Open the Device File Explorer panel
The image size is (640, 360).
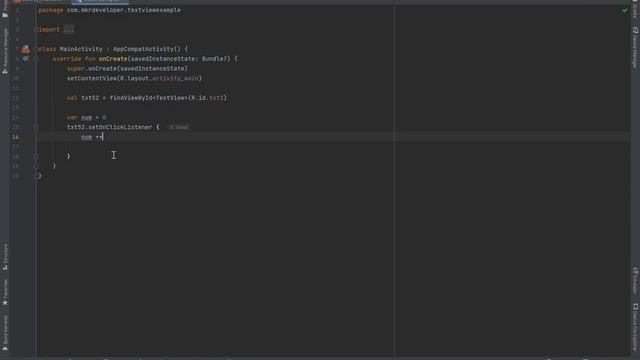coord(635,327)
